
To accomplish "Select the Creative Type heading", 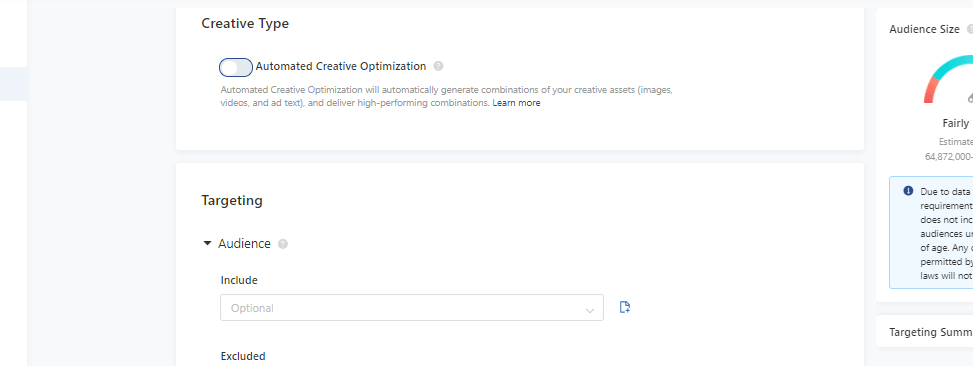I will tap(245, 24).
